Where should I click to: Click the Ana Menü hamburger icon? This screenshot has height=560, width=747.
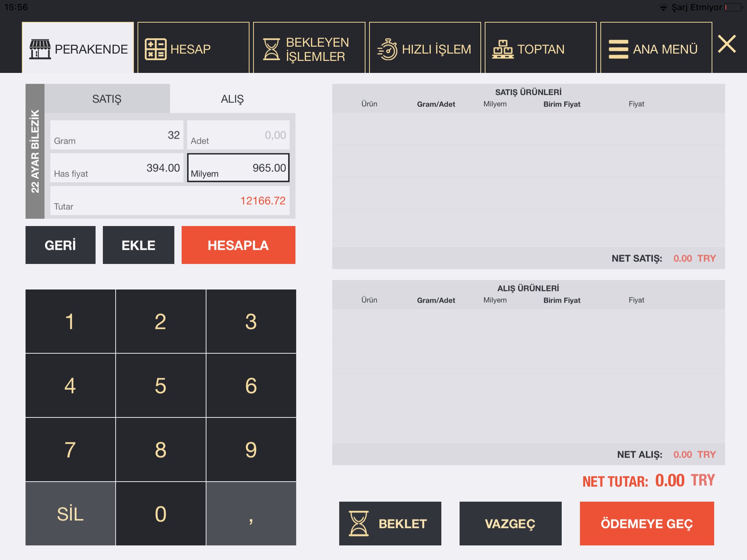[x=618, y=49]
